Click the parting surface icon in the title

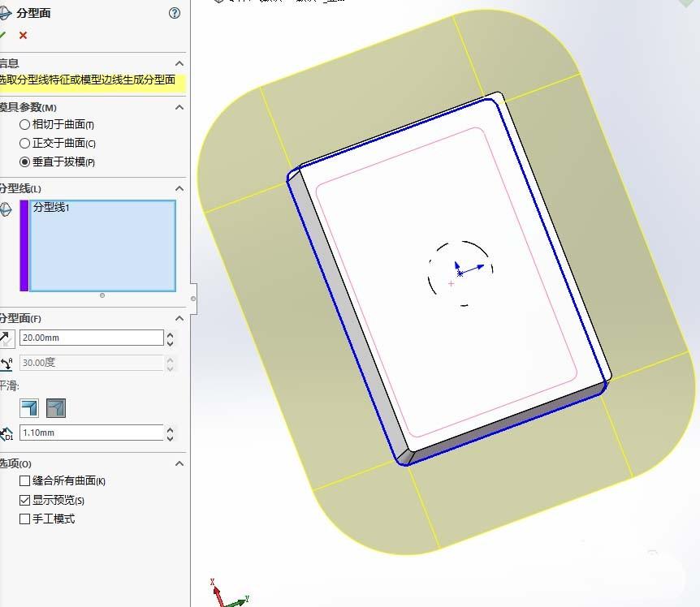[6, 12]
